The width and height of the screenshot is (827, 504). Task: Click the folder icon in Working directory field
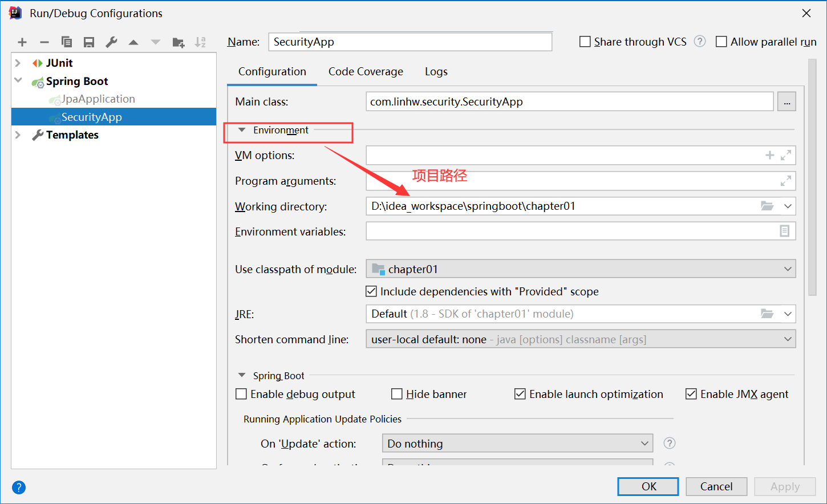(x=767, y=206)
